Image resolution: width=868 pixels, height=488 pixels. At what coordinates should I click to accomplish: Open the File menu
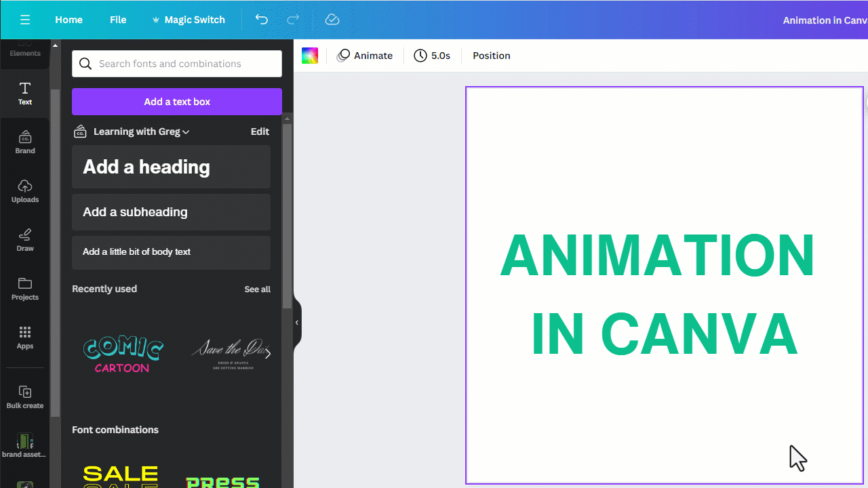point(118,20)
